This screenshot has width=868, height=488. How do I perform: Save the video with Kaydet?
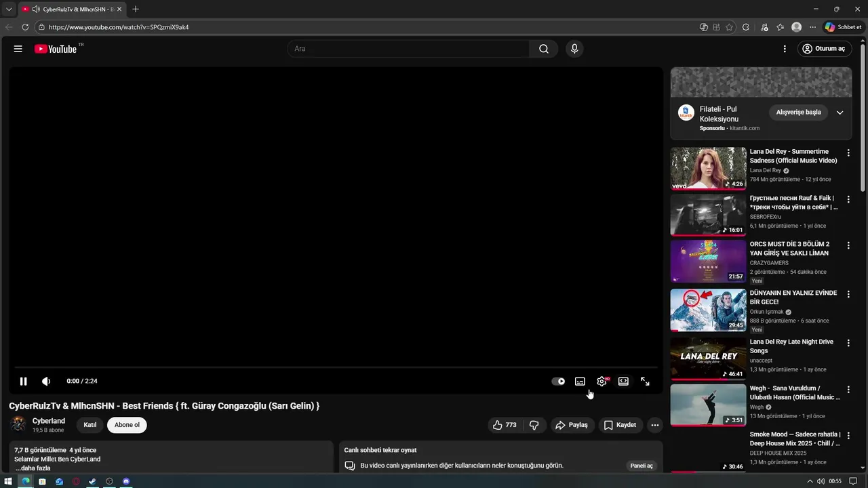point(620,425)
